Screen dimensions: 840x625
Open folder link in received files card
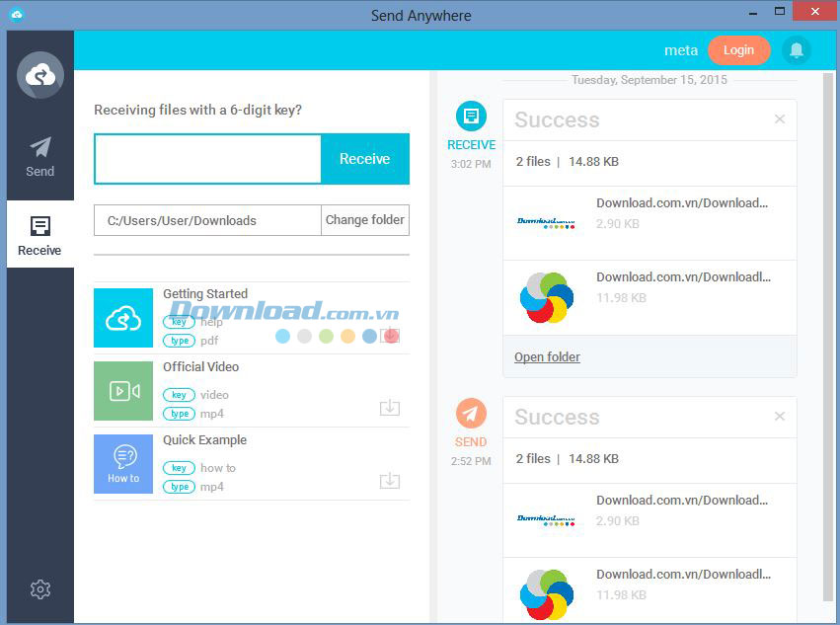[x=547, y=357]
